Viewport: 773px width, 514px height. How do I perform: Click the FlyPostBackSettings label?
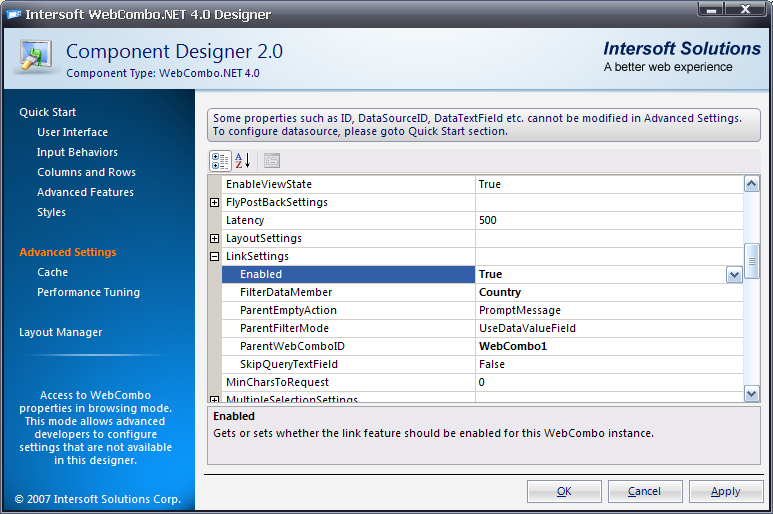click(x=277, y=203)
